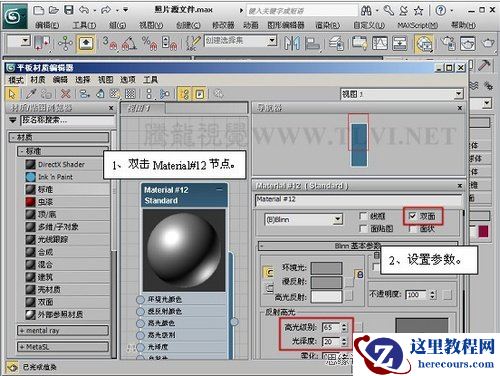500x376 pixels.
Task: Toggle material/map browser panel icon
Action: tap(184, 94)
